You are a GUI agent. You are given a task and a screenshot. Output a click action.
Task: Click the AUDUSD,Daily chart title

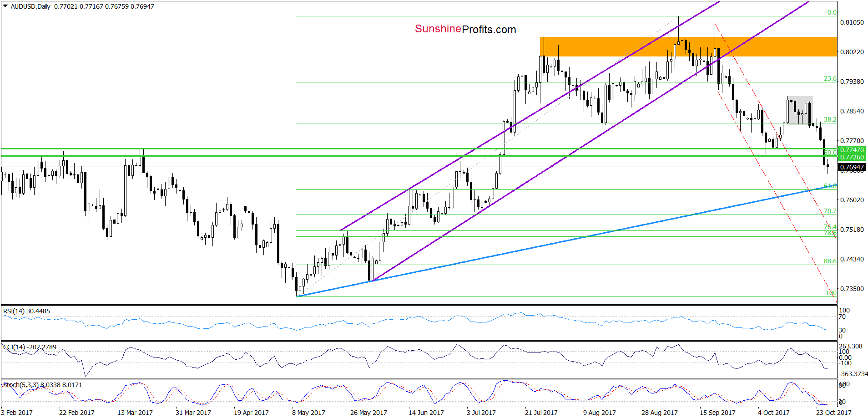(30, 6)
